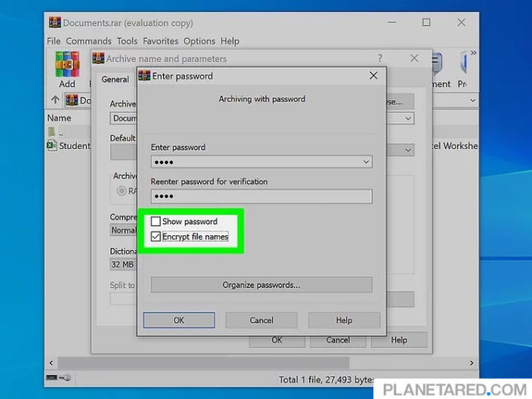The image size is (532, 399).
Task: Click the Excel file icon in list
Action: coord(53,146)
